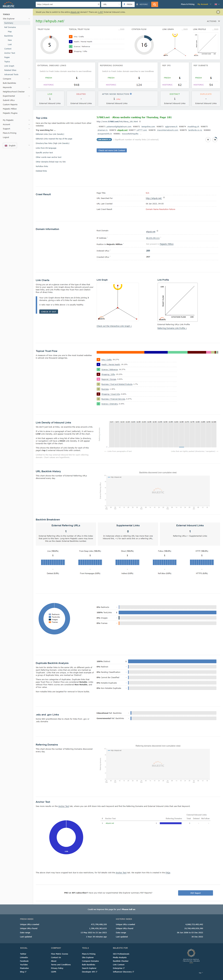The image size is (223, 980).
Task: Open the URL scope dropdown
Action: point(111,5)
